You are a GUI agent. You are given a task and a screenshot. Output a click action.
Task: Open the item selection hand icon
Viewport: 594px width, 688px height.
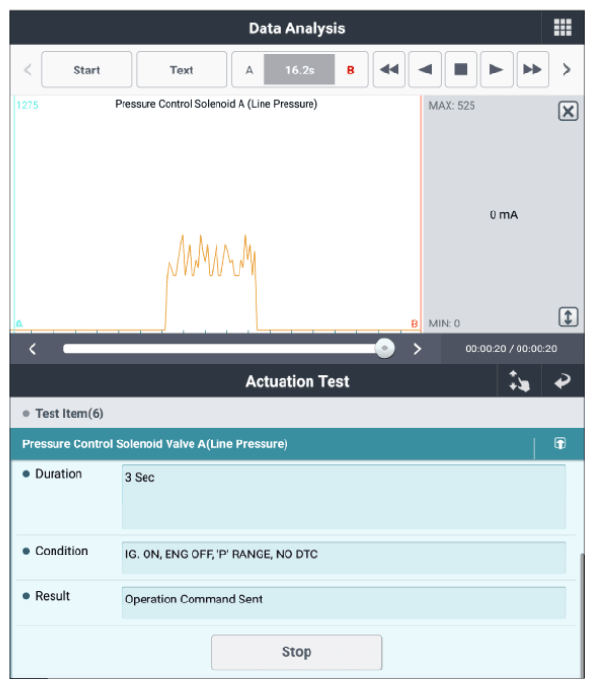pos(519,381)
